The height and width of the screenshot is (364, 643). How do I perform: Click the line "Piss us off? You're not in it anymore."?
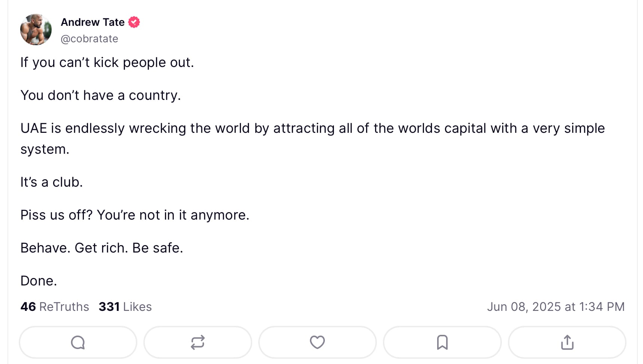point(135,215)
